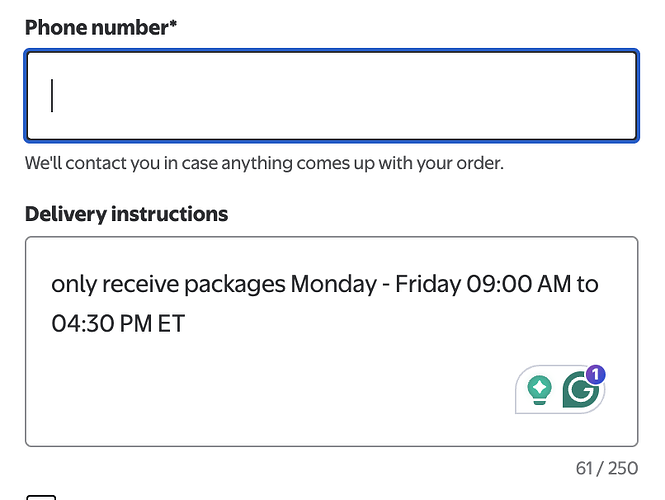Viewport: 665px width, 500px height.
Task: Click the Delivery instructions label
Action: (126, 214)
